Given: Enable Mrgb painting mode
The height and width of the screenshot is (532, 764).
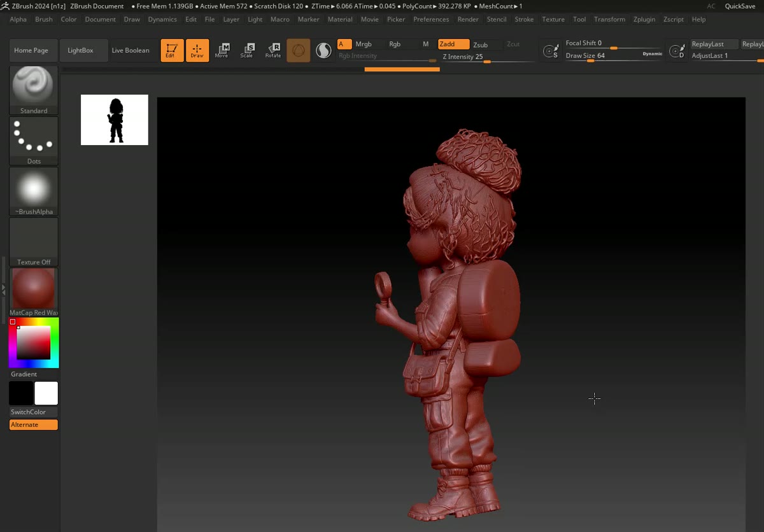Looking at the screenshot, I should pyautogui.click(x=364, y=44).
